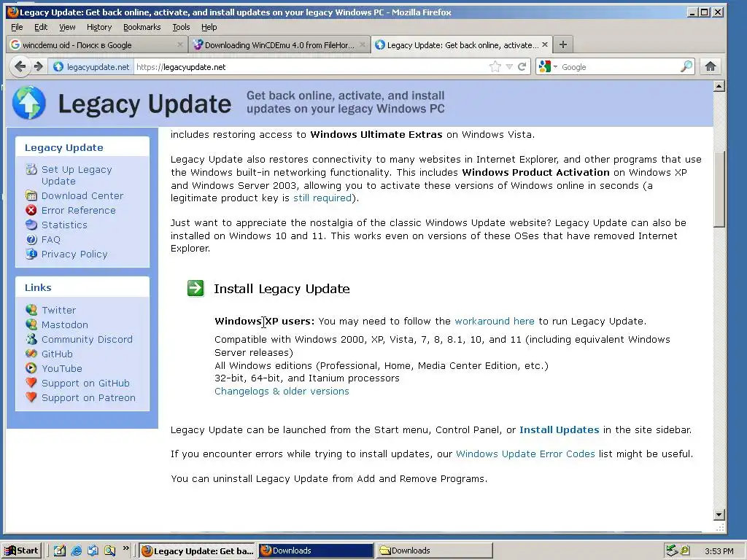Click the Set Up Legacy Update icon
Viewport: 747px width, 560px height.
point(31,169)
